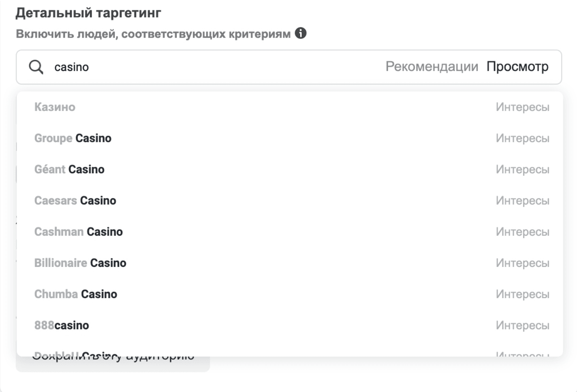577x392 pixels.
Task: Click Интересы label in Caesars Casino row
Action: (522, 200)
